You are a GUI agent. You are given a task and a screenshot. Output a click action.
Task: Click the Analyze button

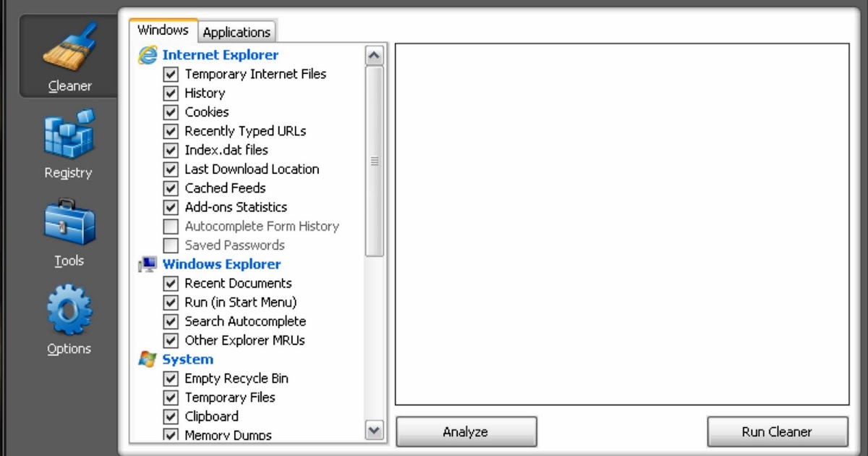466,431
